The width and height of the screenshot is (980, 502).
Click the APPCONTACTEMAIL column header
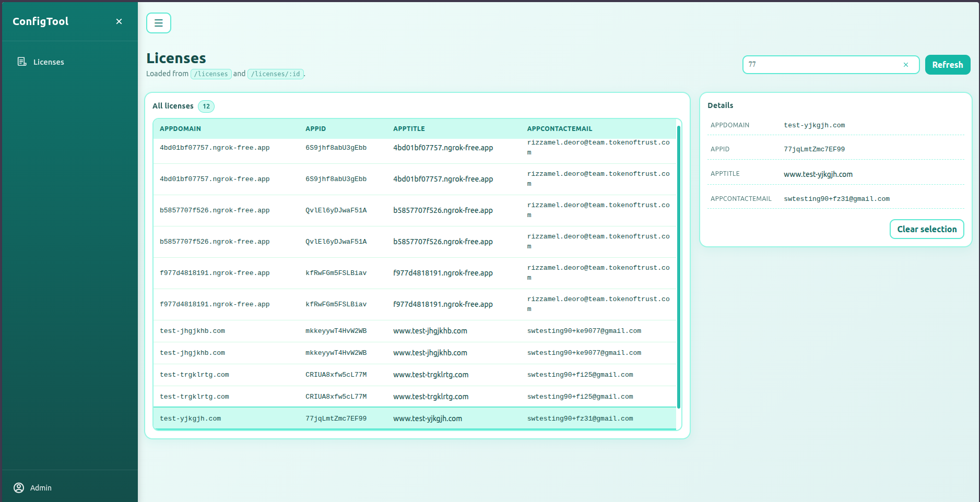click(559, 129)
